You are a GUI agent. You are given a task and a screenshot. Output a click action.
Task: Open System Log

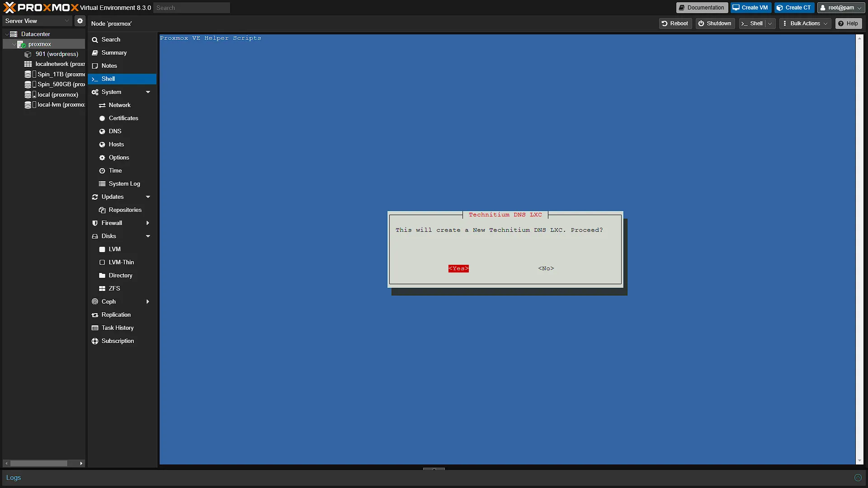click(x=122, y=184)
